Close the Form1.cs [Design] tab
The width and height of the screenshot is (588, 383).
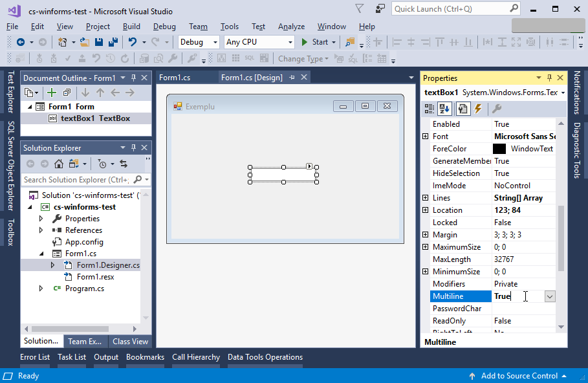click(x=304, y=77)
